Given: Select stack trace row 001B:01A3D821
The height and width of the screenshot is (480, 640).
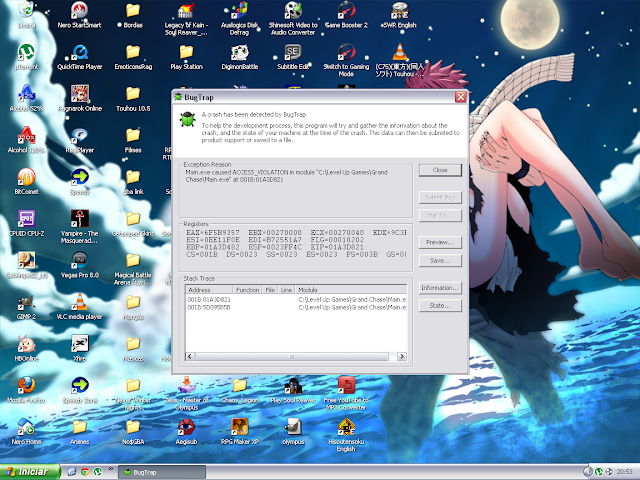Looking at the screenshot, I should 296,300.
